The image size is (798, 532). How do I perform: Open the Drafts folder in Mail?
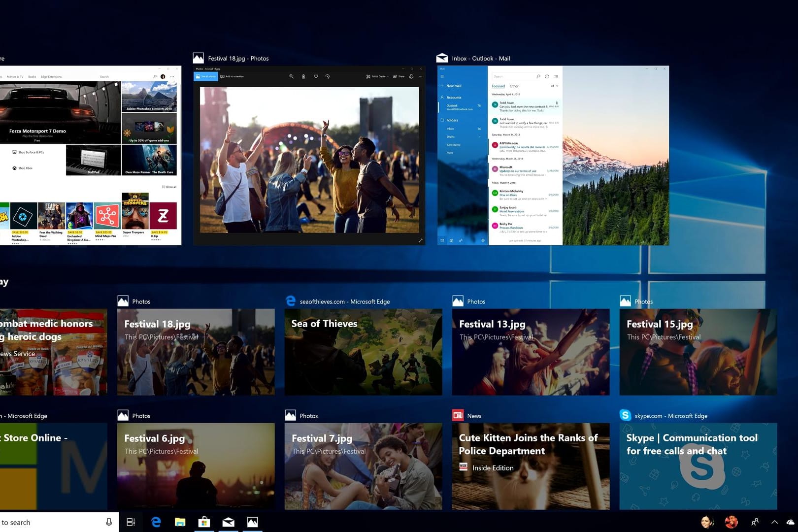click(462, 137)
